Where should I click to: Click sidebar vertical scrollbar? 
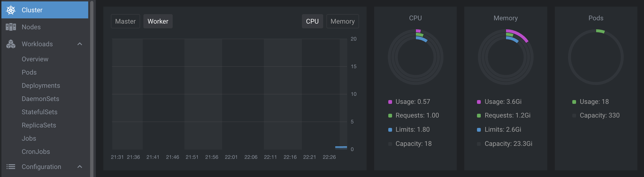coord(92,88)
